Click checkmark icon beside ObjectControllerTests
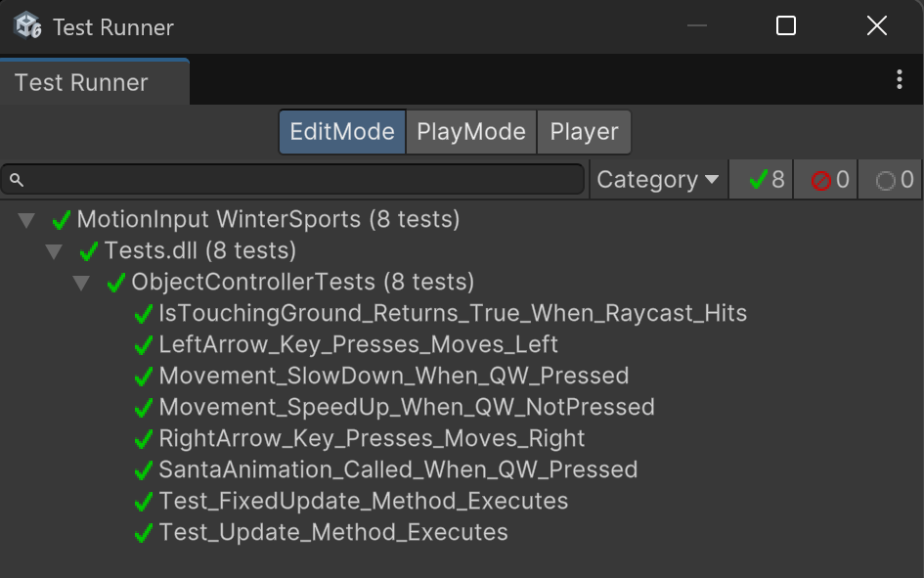 (116, 283)
